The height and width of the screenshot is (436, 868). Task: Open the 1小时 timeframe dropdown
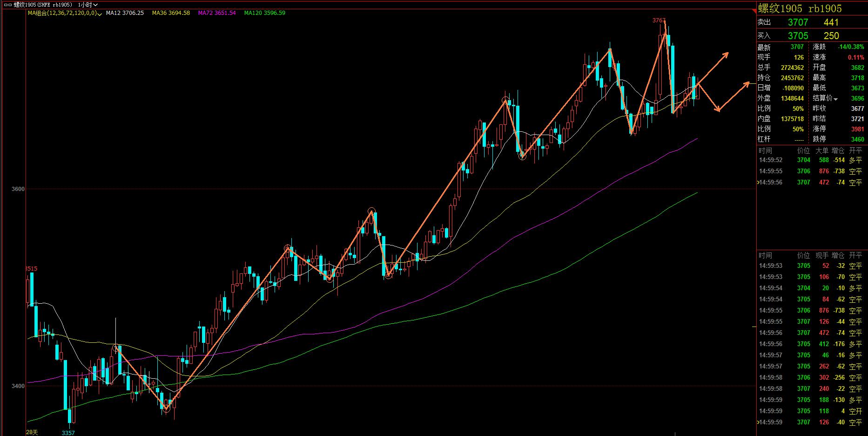pos(87,5)
